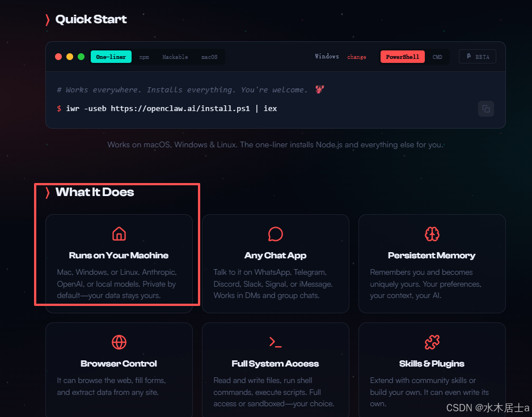Select the CMD shell option
The image size is (532, 417).
pyautogui.click(x=437, y=57)
